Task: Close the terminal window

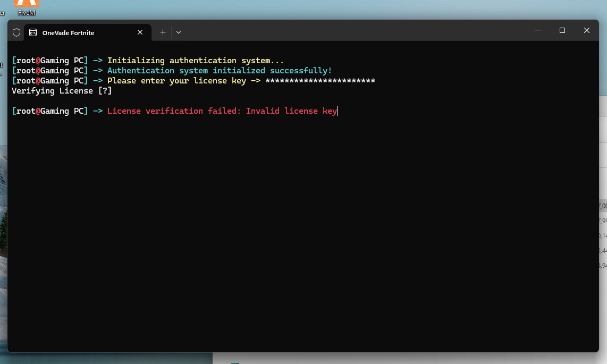Action: [586, 30]
